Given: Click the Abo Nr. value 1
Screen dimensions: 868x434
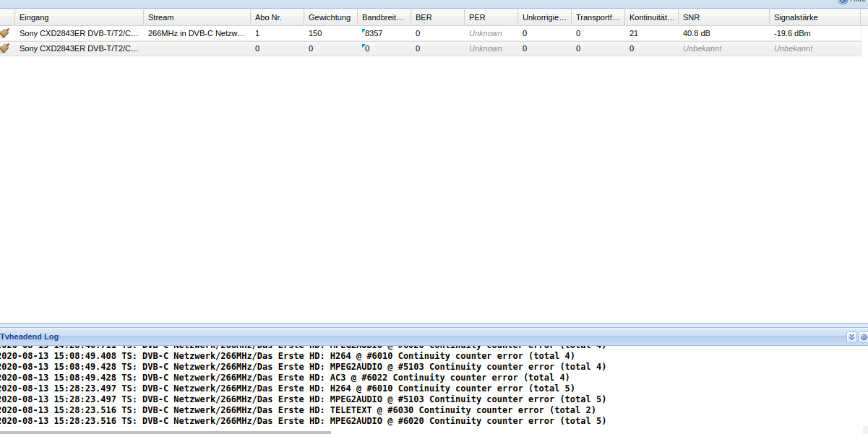Looking at the screenshot, I should click(x=257, y=33).
